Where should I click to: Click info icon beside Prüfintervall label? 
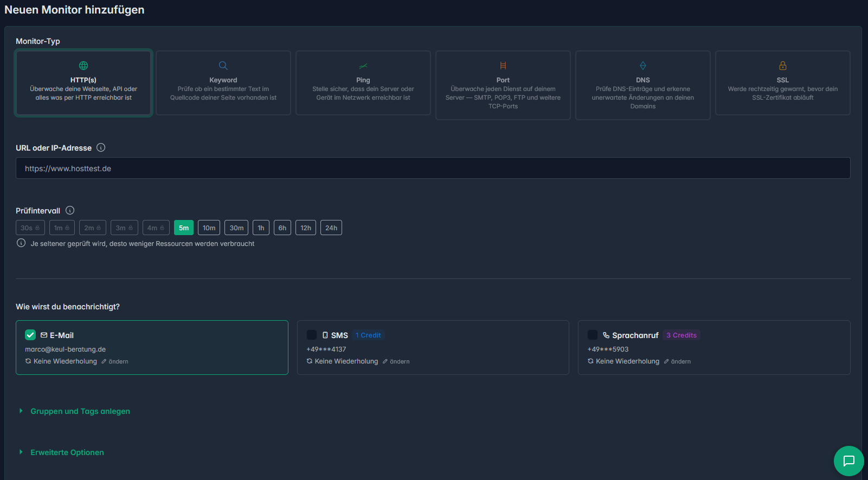70,210
